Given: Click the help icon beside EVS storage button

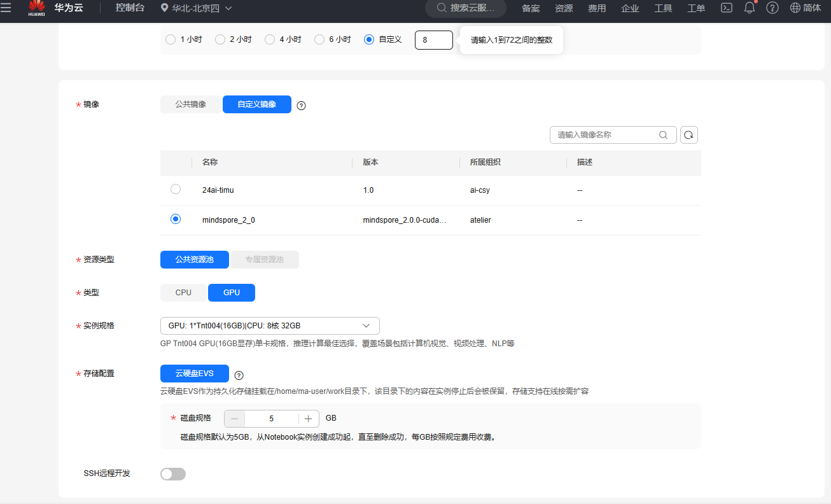Looking at the screenshot, I should [239, 375].
